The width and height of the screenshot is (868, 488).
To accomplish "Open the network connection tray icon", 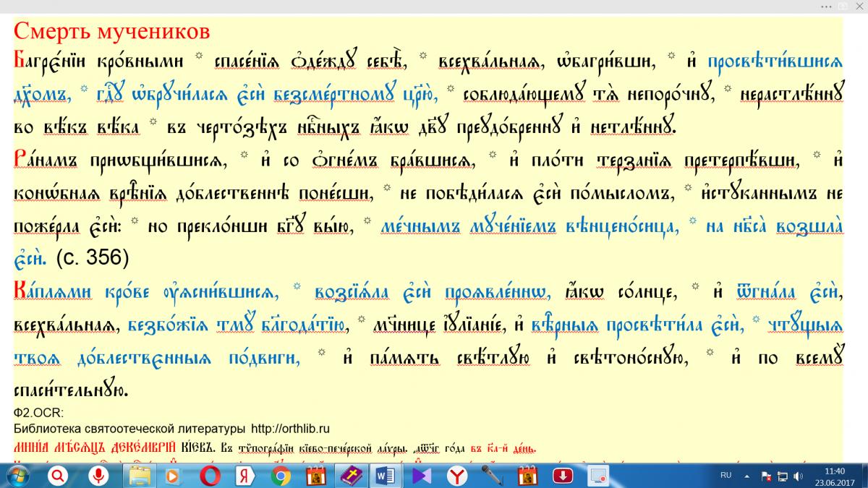I will (x=782, y=476).
